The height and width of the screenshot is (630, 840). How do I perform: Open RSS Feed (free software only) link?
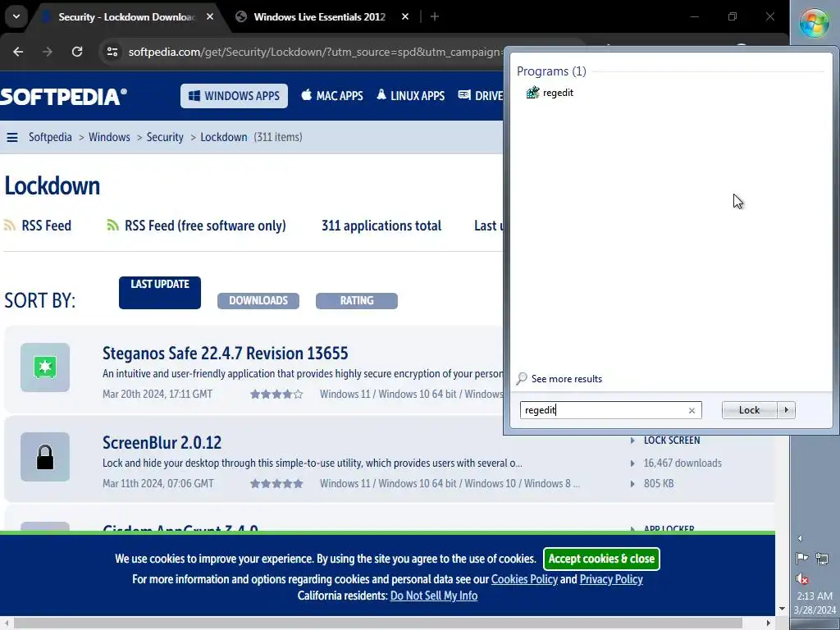click(x=205, y=226)
